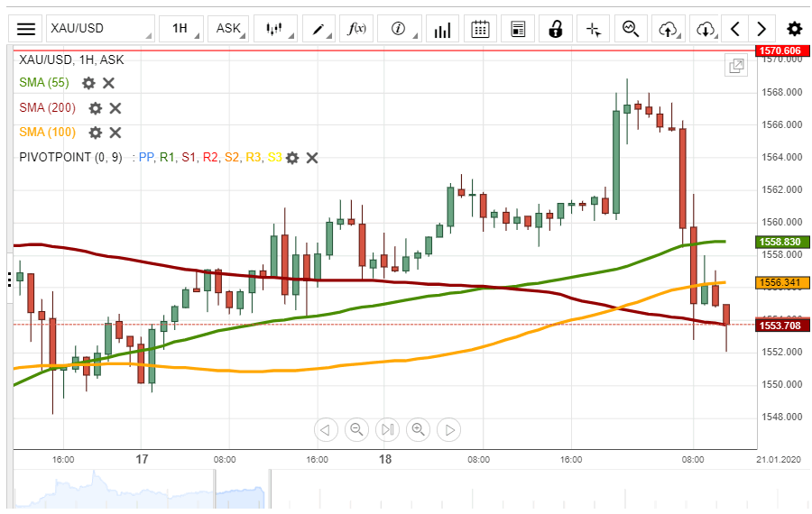
Task: Open SMA (55) indicator settings gear
Action: (x=88, y=83)
